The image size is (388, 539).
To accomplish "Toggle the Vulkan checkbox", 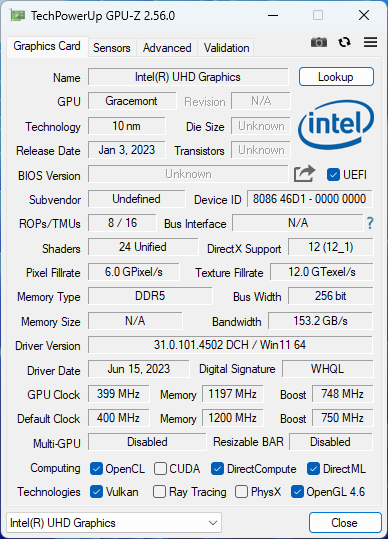I will coord(96,492).
